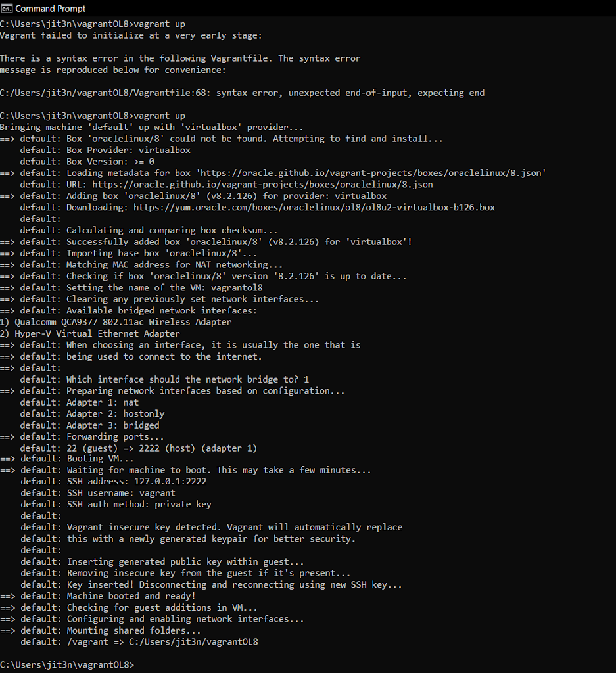Click the Qualcomm QCA9377 Wireless Adapter line
The height and width of the screenshot is (673, 616).
pyautogui.click(x=116, y=322)
